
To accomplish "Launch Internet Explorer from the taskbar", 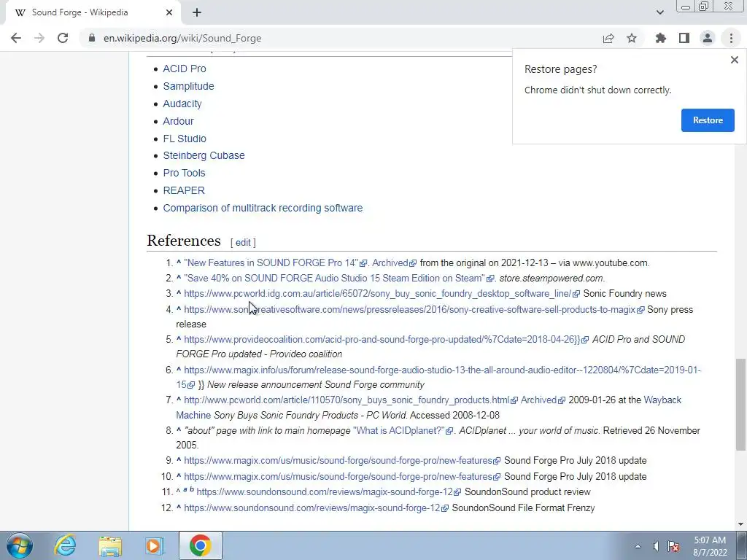I will (x=65, y=545).
